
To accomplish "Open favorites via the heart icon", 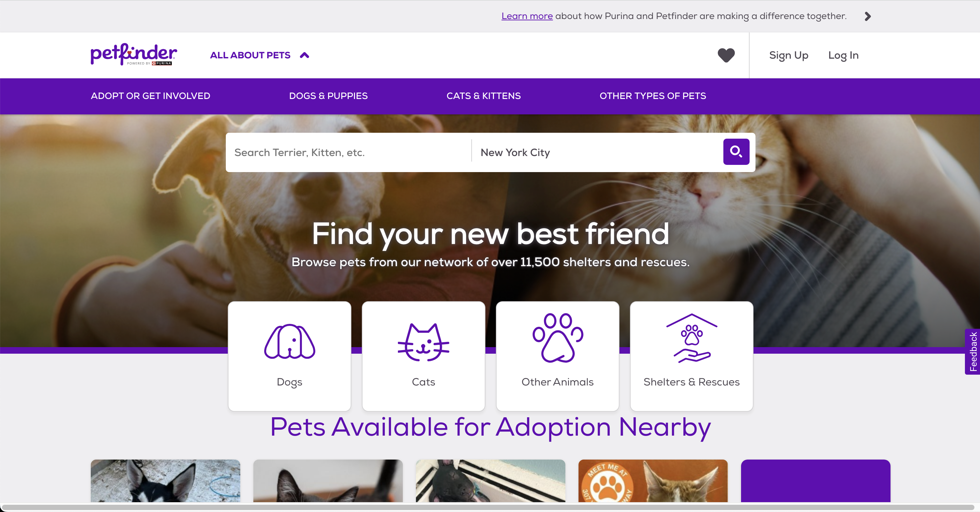I will (726, 55).
